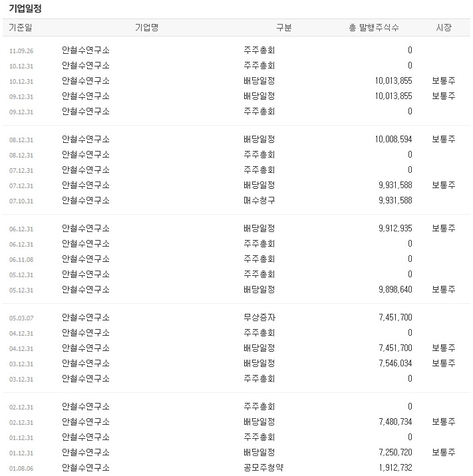473x476 pixels.
Task: Click the 구분 column header
Action: (284, 28)
